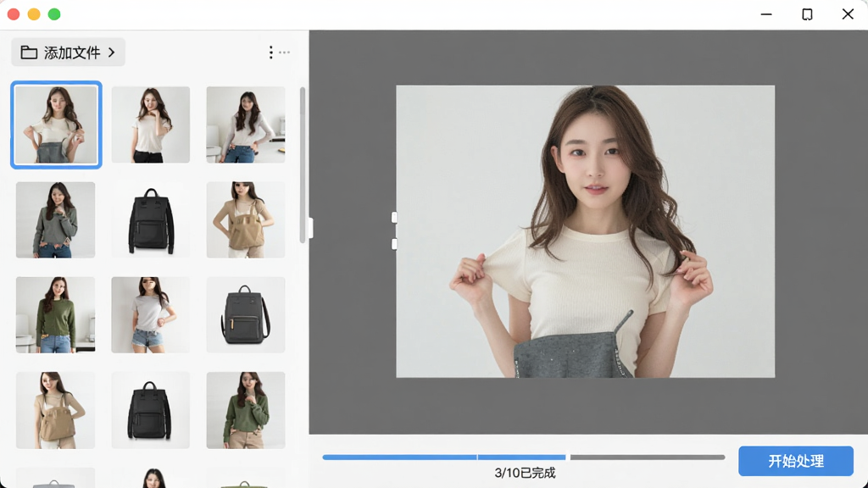
Task: Minimize the window using the dash icon
Action: [766, 14]
